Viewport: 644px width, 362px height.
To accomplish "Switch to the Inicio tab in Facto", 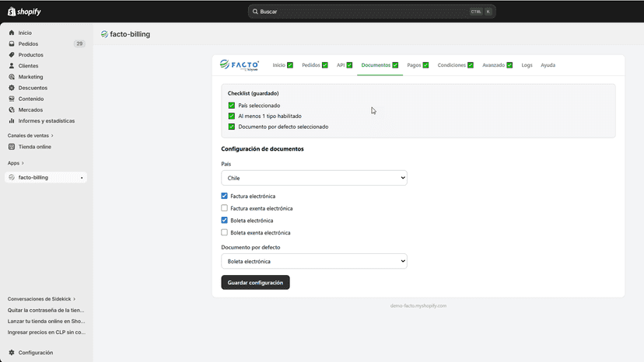I will (x=282, y=65).
